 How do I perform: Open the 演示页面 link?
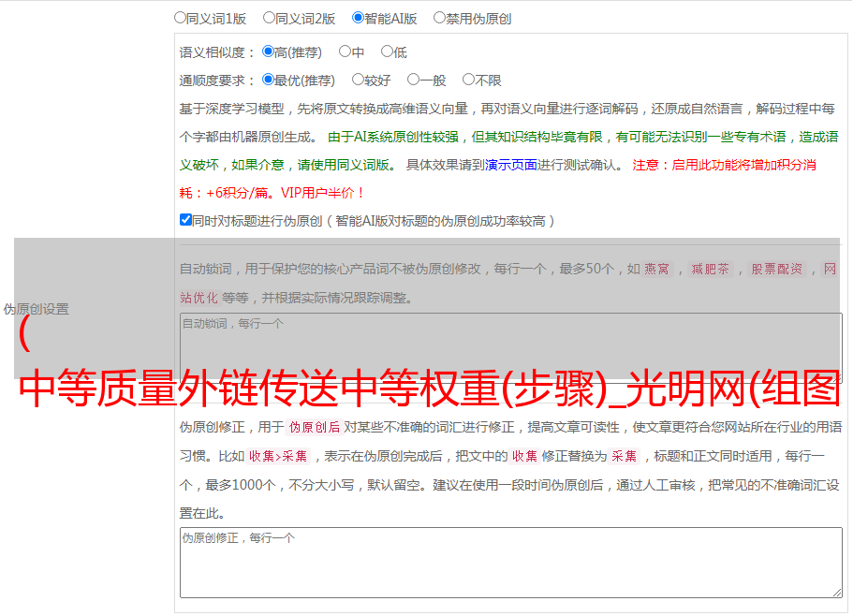click(511, 165)
